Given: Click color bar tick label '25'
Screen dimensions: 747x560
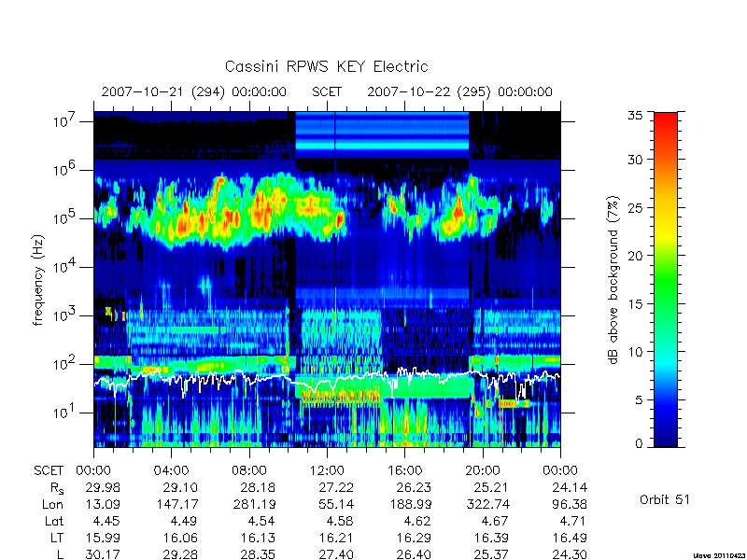Looking at the screenshot, I should coord(635,208).
